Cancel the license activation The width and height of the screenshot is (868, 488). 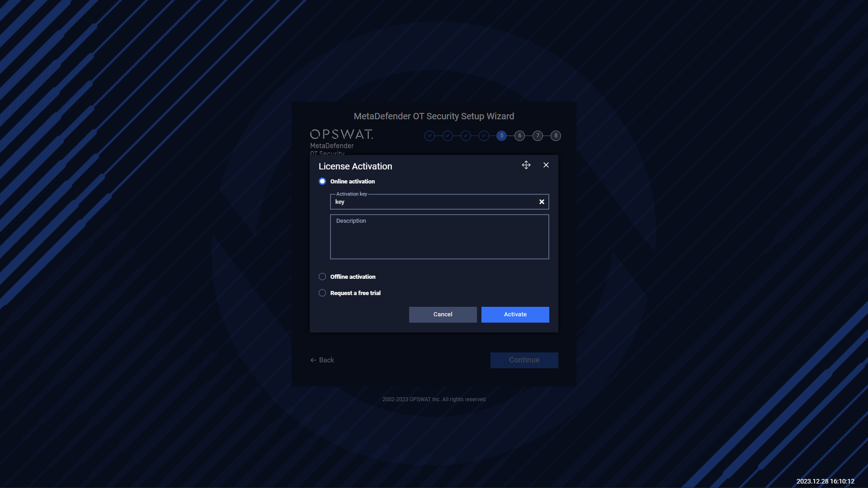pyautogui.click(x=443, y=314)
